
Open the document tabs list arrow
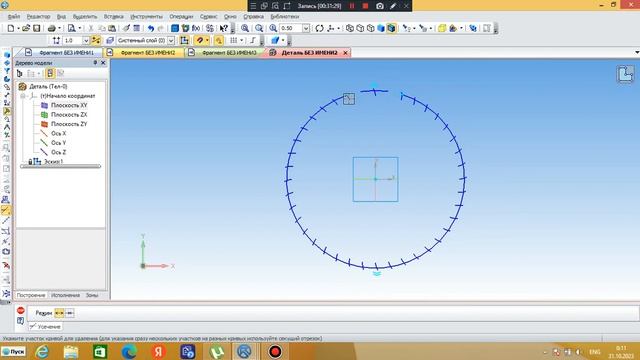tap(637, 52)
